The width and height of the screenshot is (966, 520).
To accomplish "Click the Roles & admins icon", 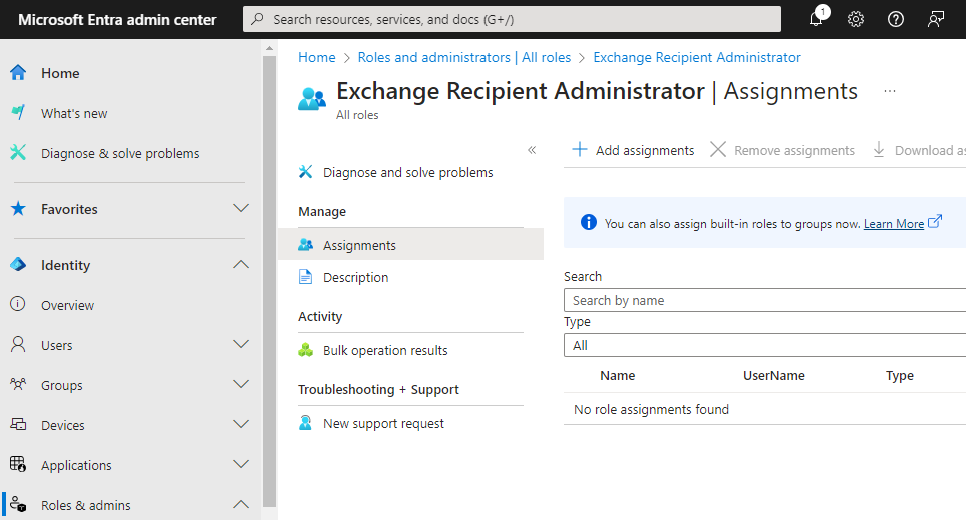I will (18, 504).
